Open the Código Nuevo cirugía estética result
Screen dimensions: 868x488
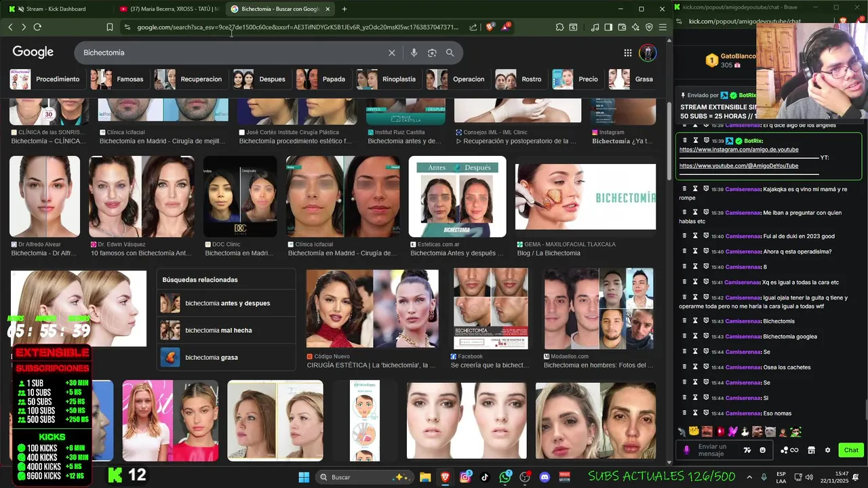coord(372,308)
